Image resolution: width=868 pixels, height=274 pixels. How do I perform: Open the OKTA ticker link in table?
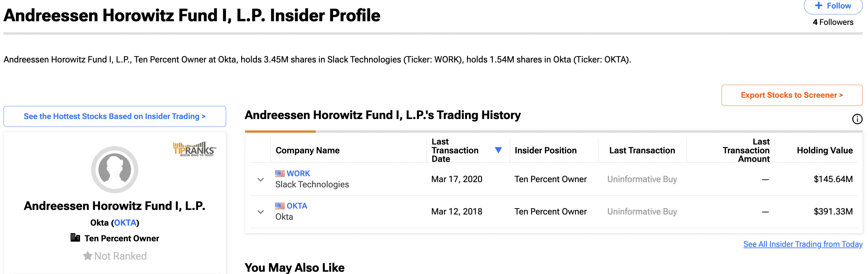(296, 206)
